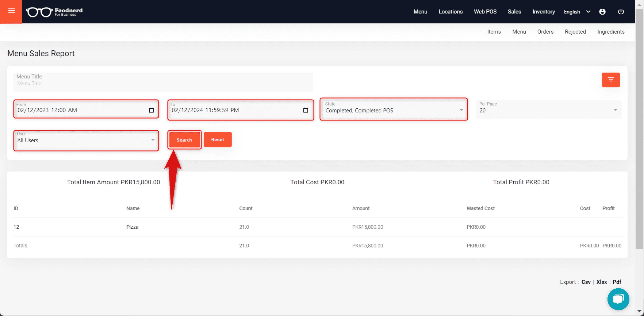Switch to the Orders report tab
644x316 pixels.
click(545, 32)
